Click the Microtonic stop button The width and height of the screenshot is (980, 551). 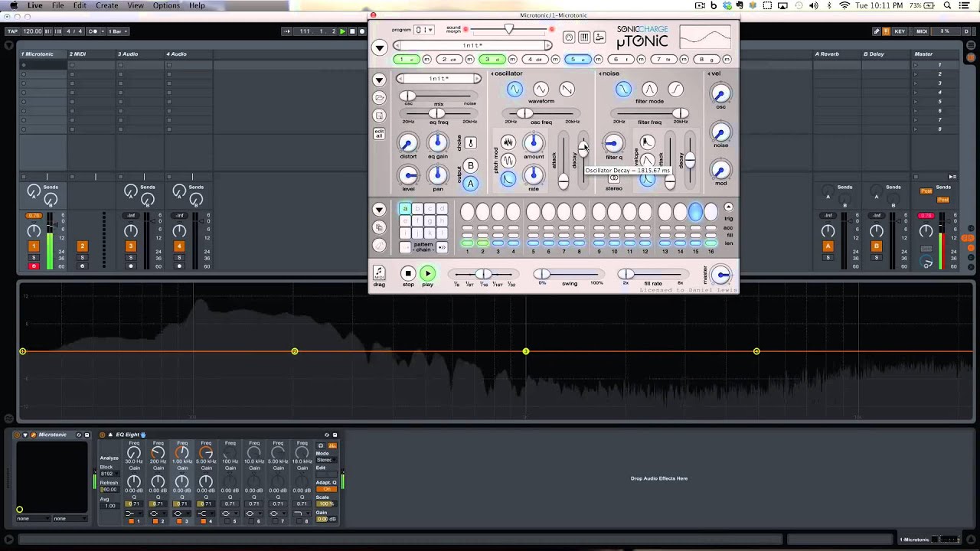pyautogui.click(x=408, y=273)
